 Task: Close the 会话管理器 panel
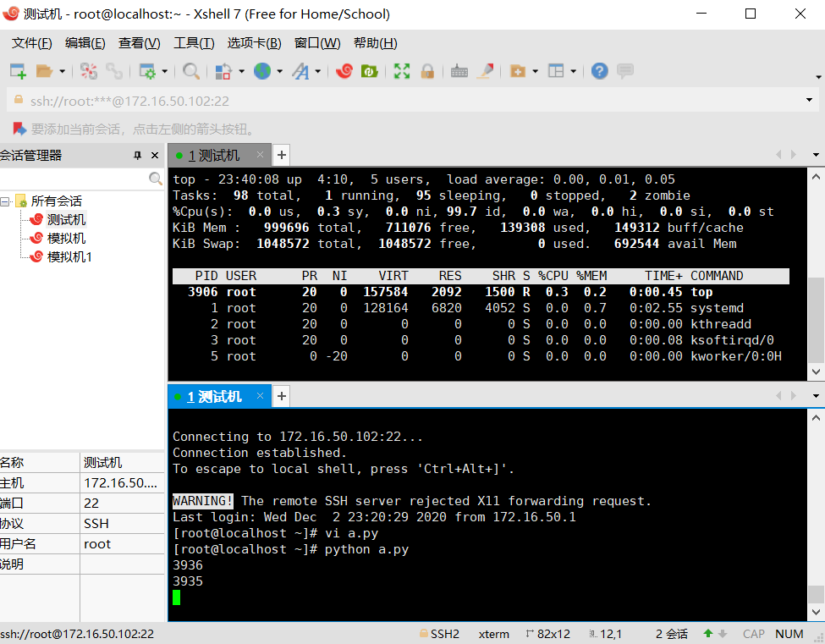(x=155, y=155)
